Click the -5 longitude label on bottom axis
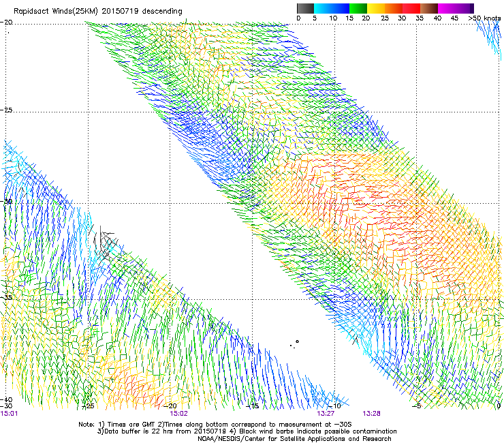This screenshot has height=443, width=504. click(417, 406)
